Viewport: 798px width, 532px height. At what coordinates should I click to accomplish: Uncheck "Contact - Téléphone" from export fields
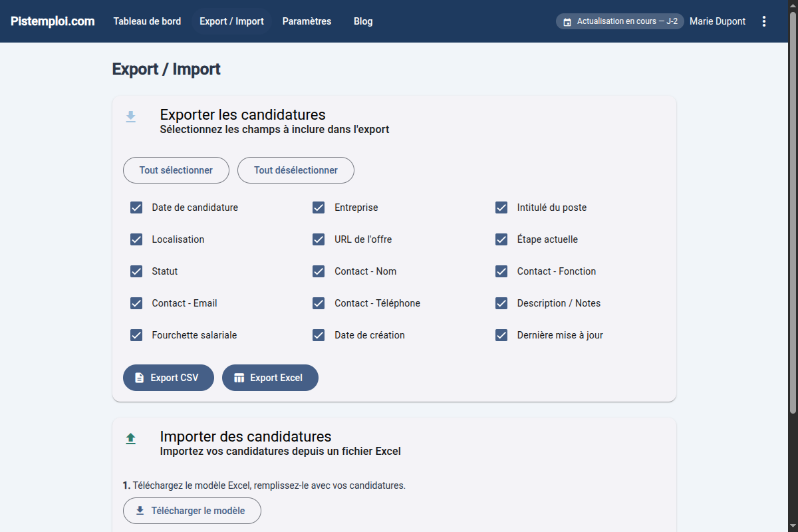pos(319,303)
